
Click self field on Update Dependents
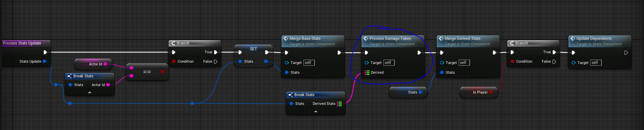coord(596,63)
